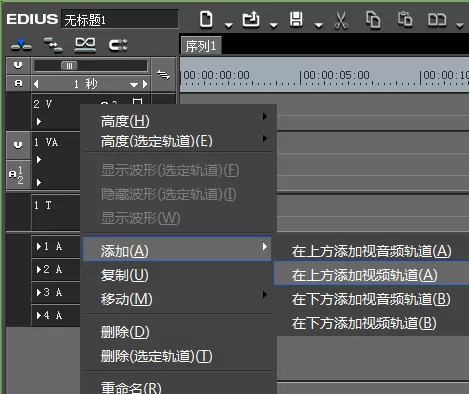
Task: Select 在下方添加视音频轨道(B) submenu item
Action: pos(371,299)
